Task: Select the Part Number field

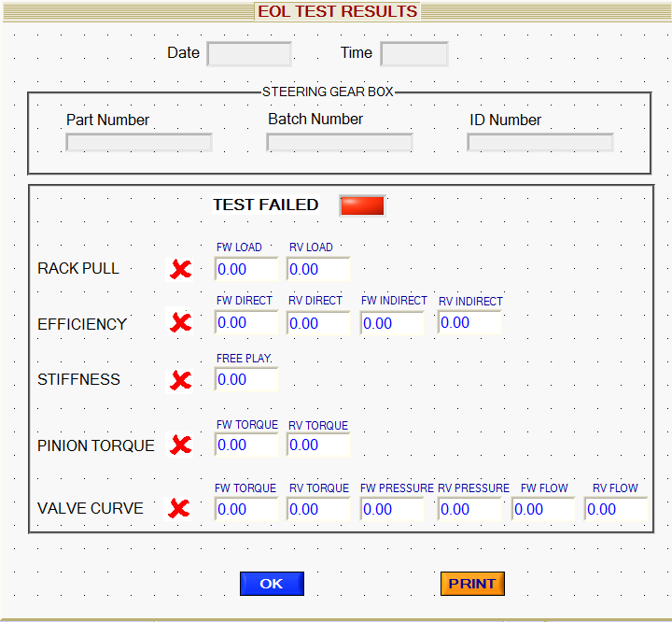Action: [x=139, y=143]
